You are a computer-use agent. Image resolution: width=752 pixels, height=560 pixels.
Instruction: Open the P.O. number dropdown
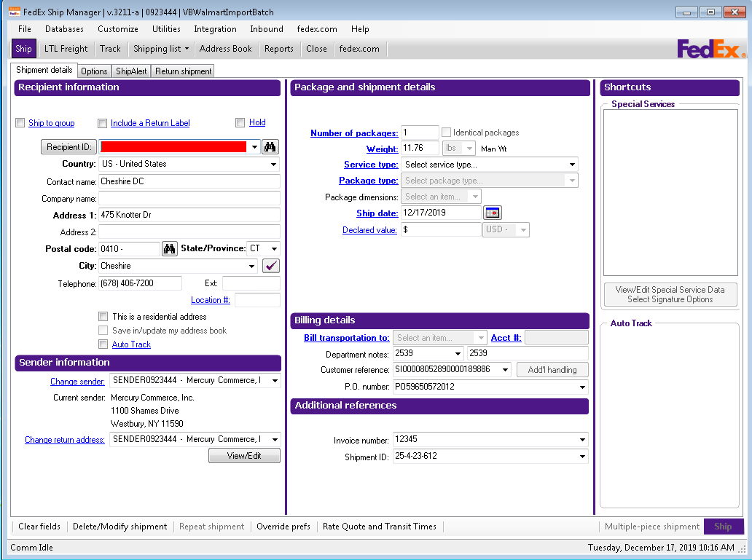pyautogui.click(x=582, y=387)
